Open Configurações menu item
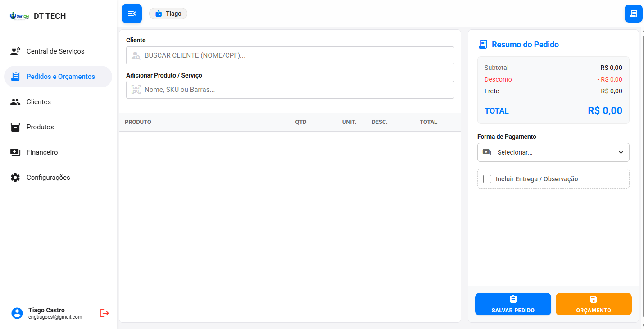Viewport: 644px width, 329px height. [58, 178]
